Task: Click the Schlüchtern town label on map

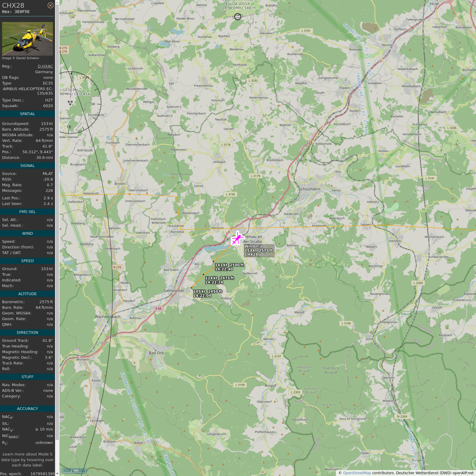Action: pyautogui.click(x=309, y=189)
